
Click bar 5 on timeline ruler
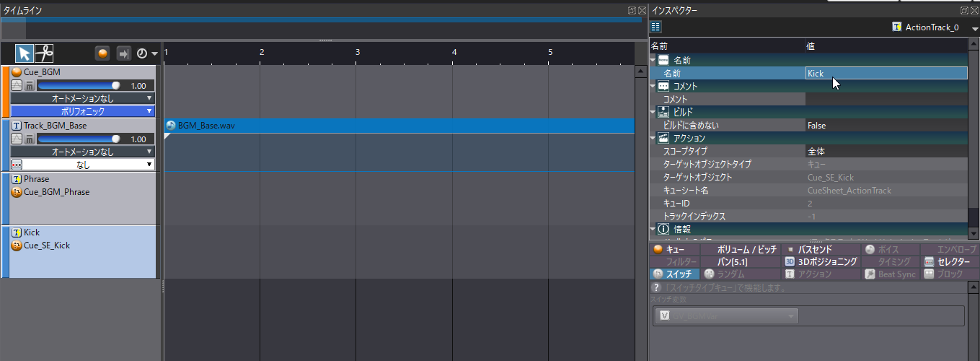point(550,52)
